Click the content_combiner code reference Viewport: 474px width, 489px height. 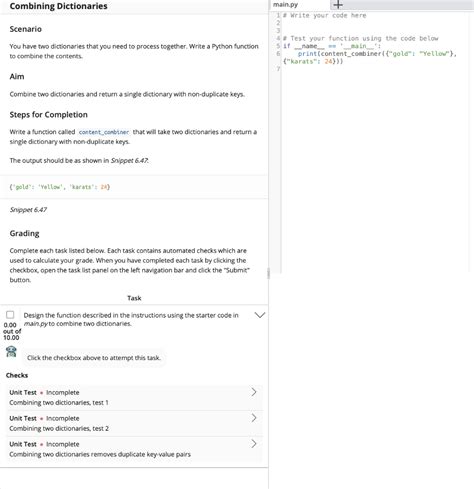tap(104, 132)
